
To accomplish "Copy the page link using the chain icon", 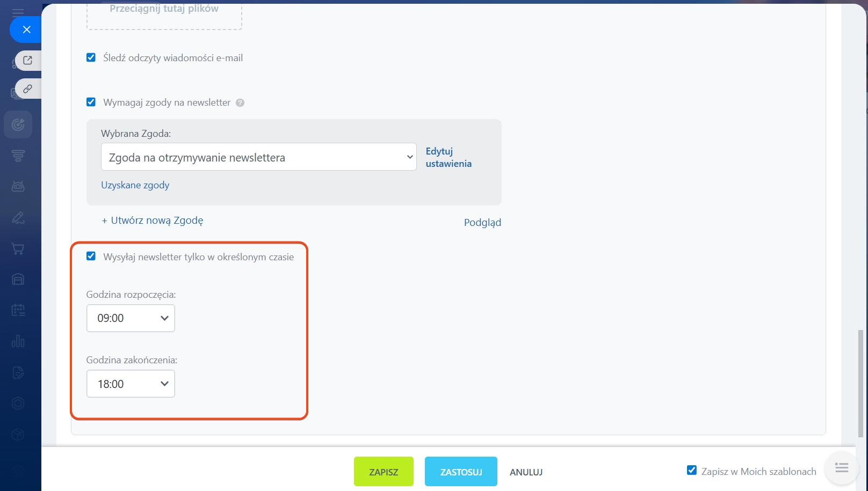I will tap(28, 89).
